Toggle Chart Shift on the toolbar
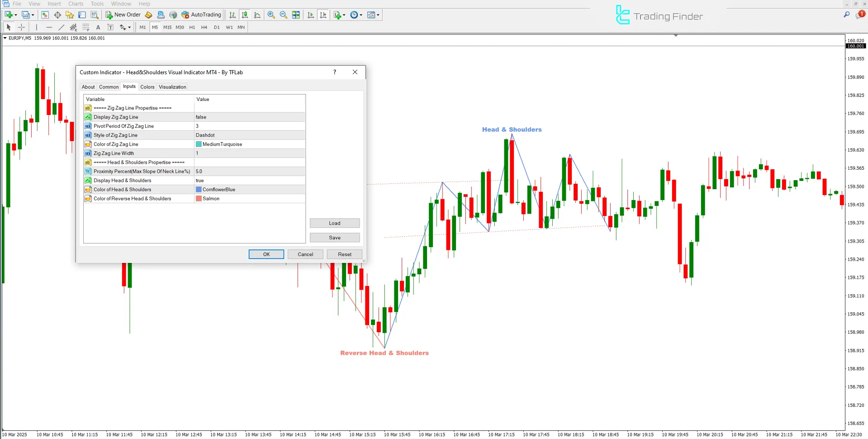The height and width of the screenshot is (439, 868). pos(323,14)
